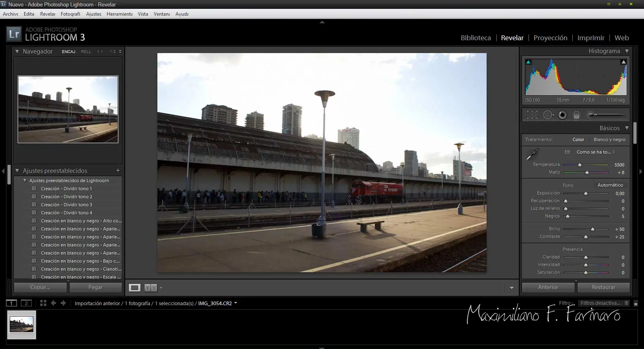Click the Brillo value field

coord(619,229)
